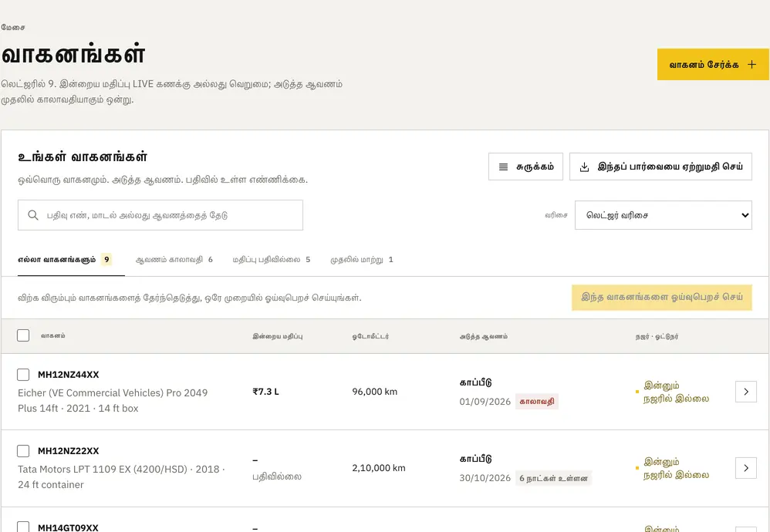The width and height of the screenshot is (770, 532).
Task: Tick the checkbox for MH12NZ44XX
Action: point(23,375)
